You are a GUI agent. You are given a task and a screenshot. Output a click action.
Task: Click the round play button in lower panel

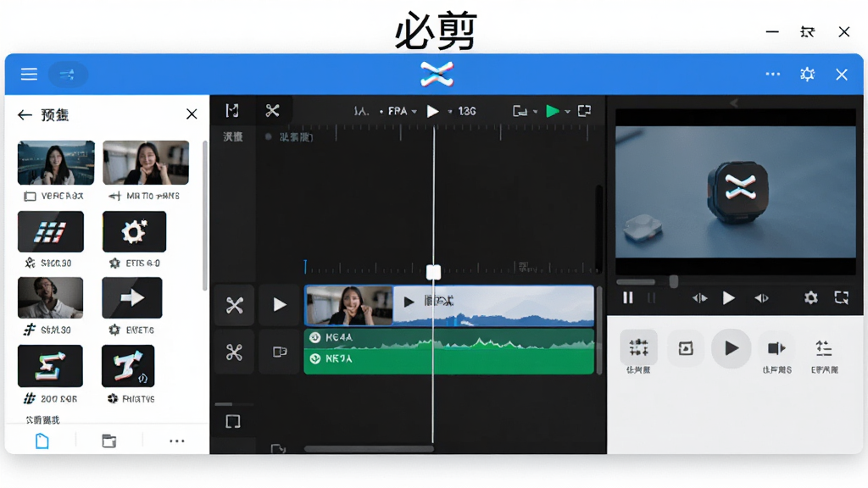point(731,348)
